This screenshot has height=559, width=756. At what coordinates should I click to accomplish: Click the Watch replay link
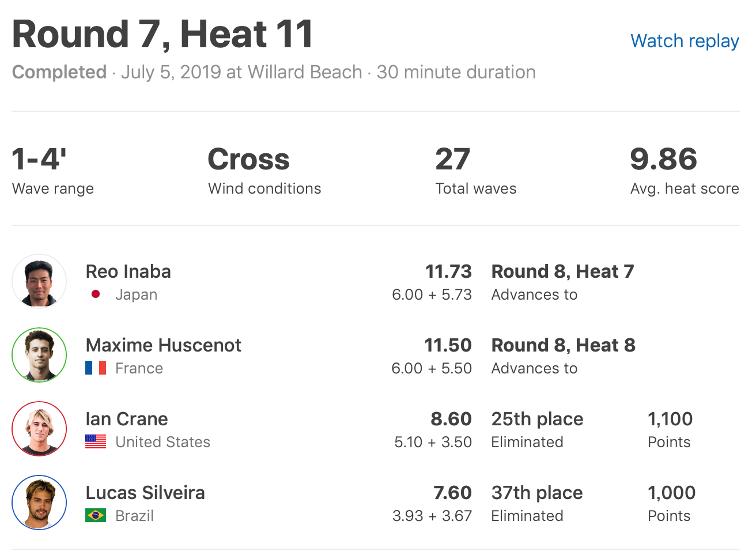pos(685,41)
